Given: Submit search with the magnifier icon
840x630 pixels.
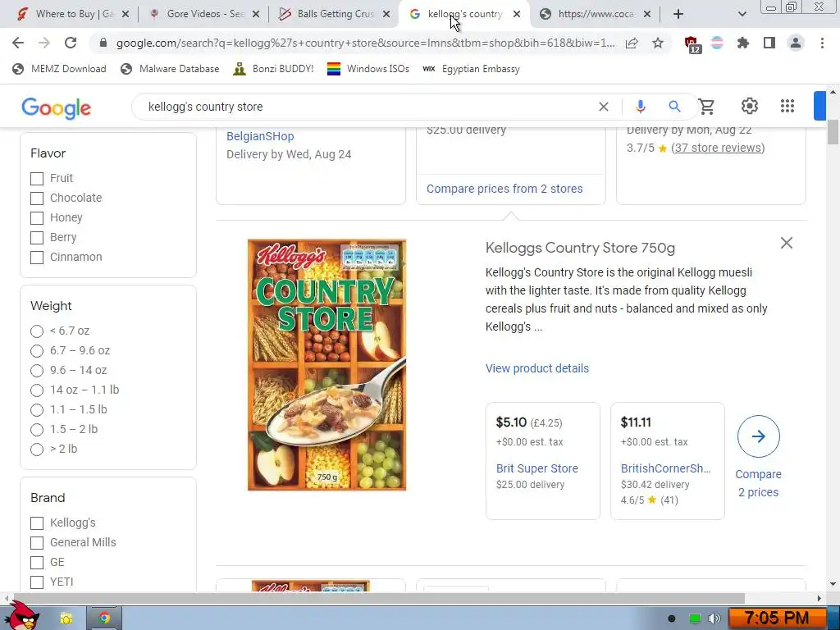Looking at the screenshot, I should point(674,107).
